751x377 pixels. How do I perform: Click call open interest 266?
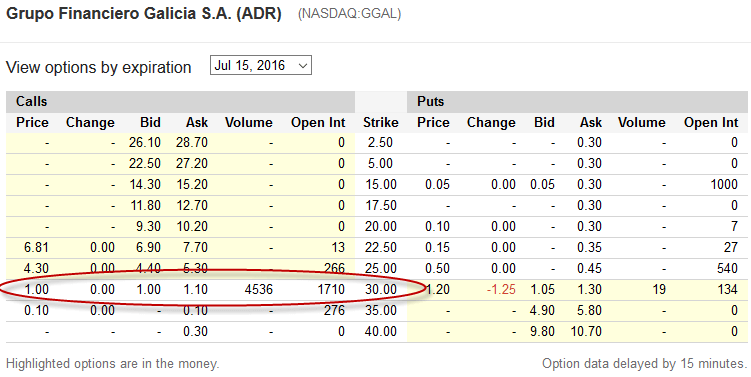point(334,269)
